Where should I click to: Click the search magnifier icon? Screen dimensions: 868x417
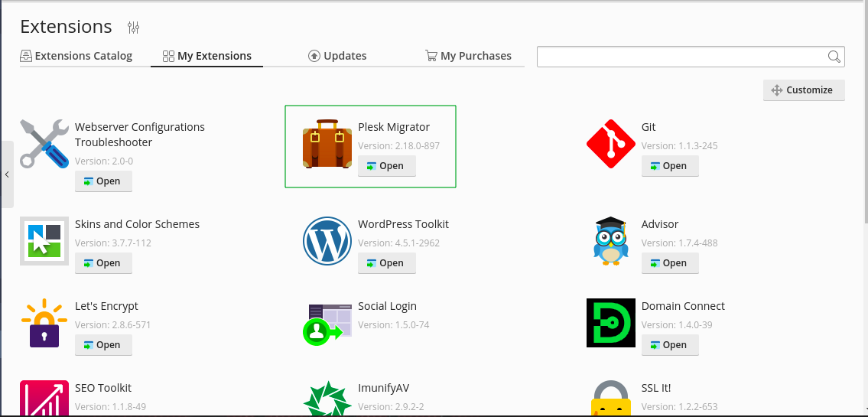(834, 57)
